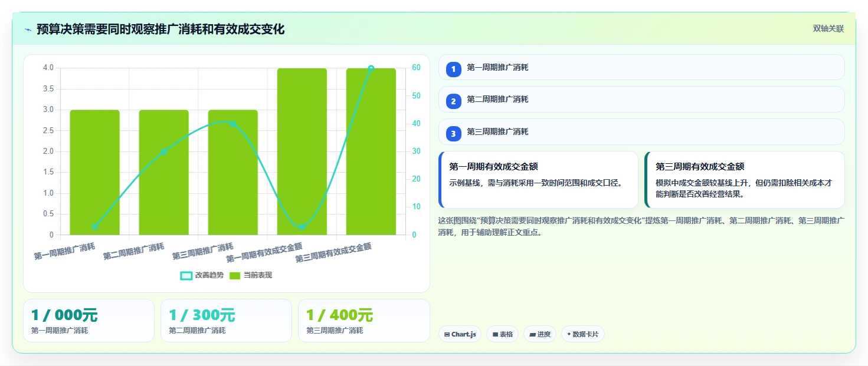Open the 第一周期有效成交金额 info card
The height and width of the screenshot is (366, 868).
[x=538, y=180]
